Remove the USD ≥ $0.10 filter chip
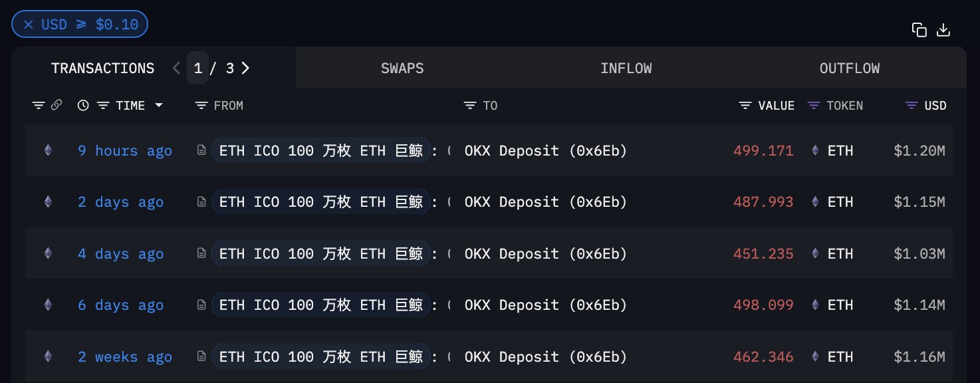The height and width of the screenshot is (383, 980). point(27,24)
